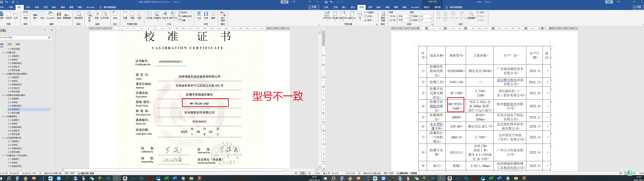Insert a 公式 equation

tap(199, 16)
